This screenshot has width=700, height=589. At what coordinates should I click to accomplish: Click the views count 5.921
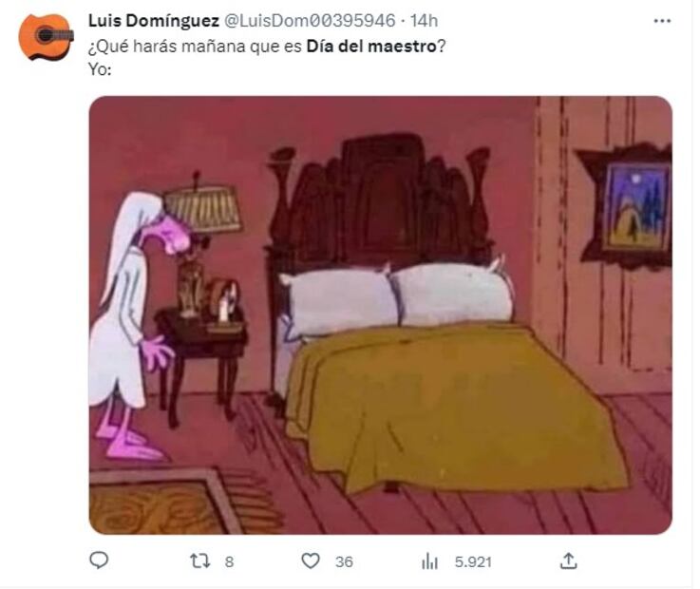coord(473,561)
